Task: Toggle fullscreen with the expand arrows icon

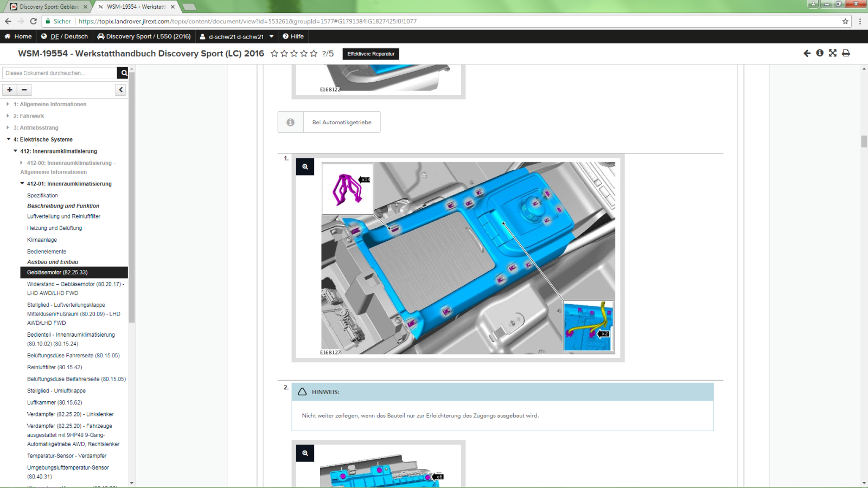Action: (x=833, y=53)
